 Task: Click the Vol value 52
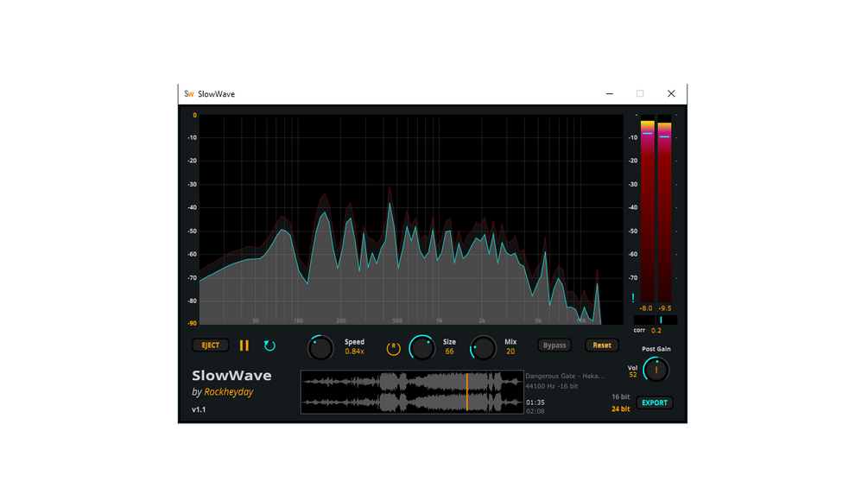point(633,375)
